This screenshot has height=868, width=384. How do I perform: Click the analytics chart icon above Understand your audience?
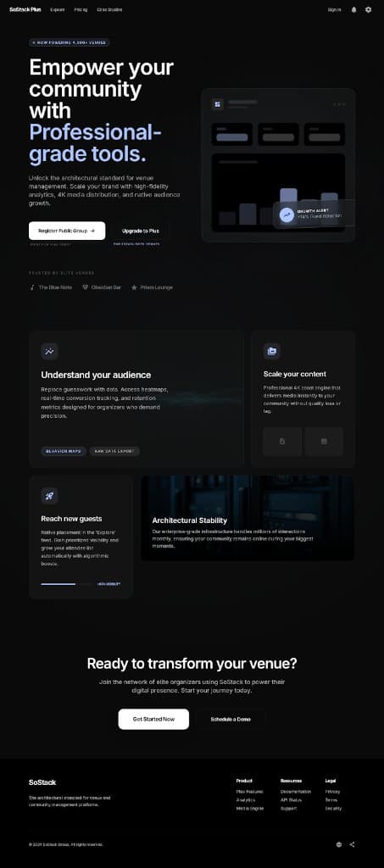pos(49,351)
